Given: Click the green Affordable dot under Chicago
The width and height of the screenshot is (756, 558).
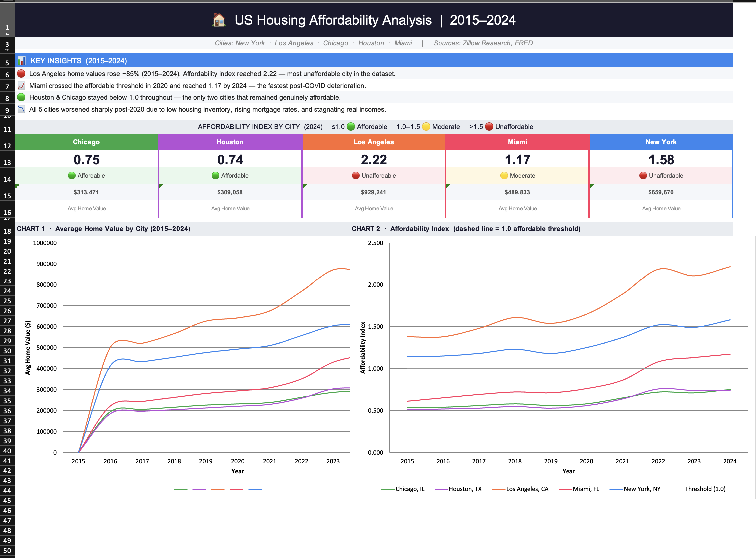Looking at the screenshot, I should 72,175.
